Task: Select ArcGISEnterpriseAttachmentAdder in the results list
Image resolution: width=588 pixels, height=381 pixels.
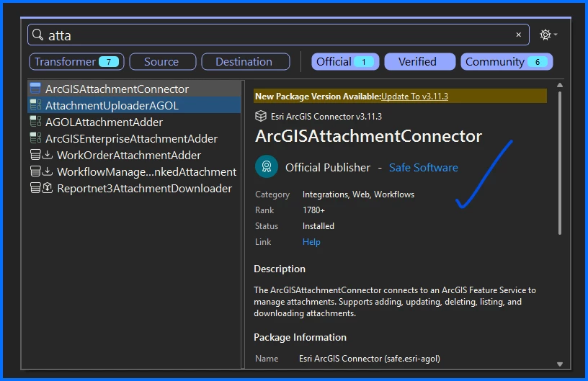Action: click(134, 138)
